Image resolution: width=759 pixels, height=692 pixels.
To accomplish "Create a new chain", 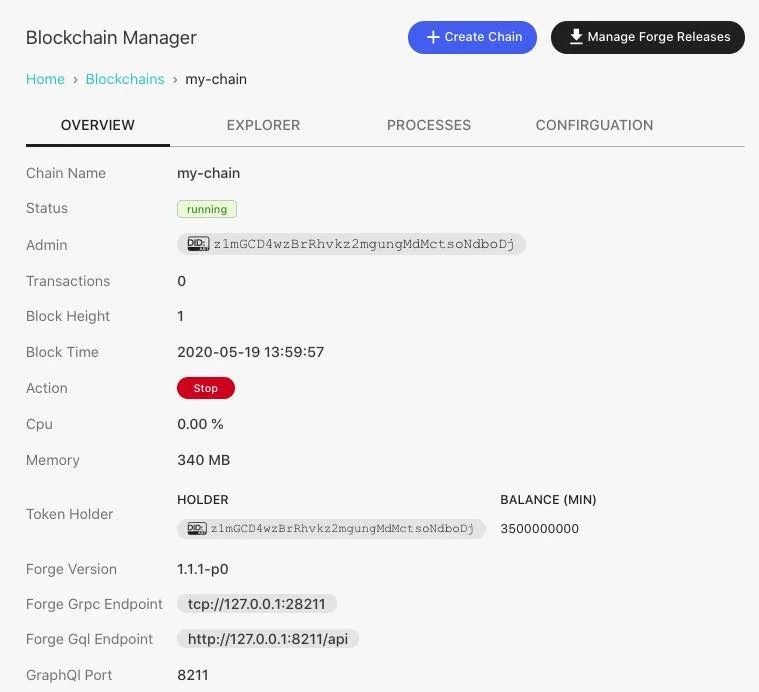I will [472, 37].
